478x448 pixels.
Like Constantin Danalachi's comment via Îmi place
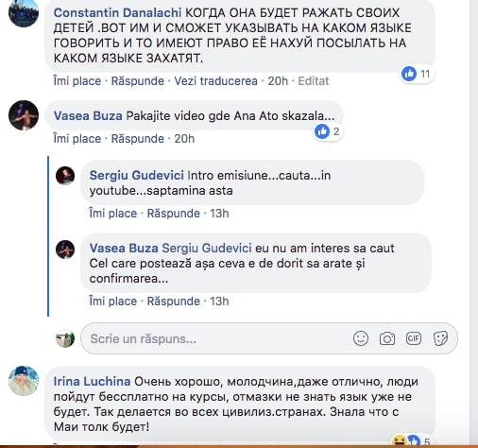pyautogui.click(x=77, y=81)
